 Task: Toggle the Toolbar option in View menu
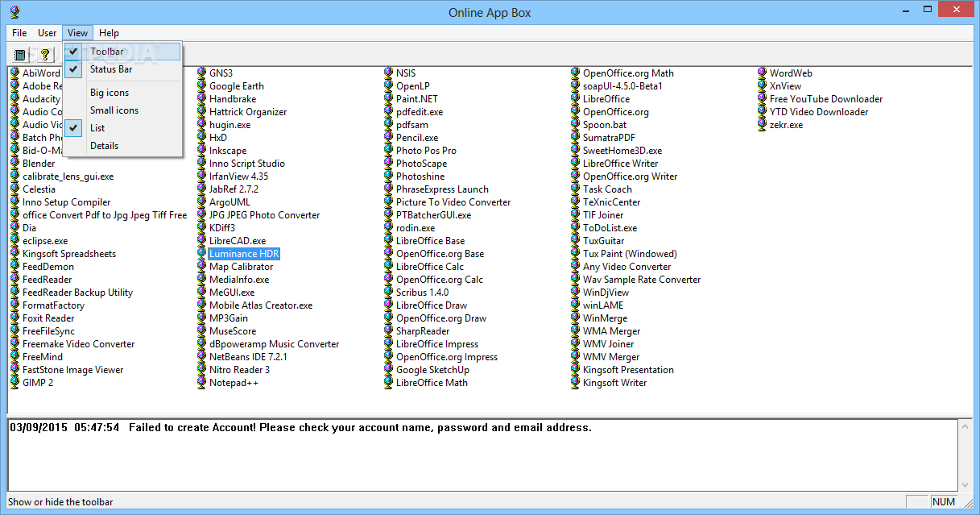[123, 52]
